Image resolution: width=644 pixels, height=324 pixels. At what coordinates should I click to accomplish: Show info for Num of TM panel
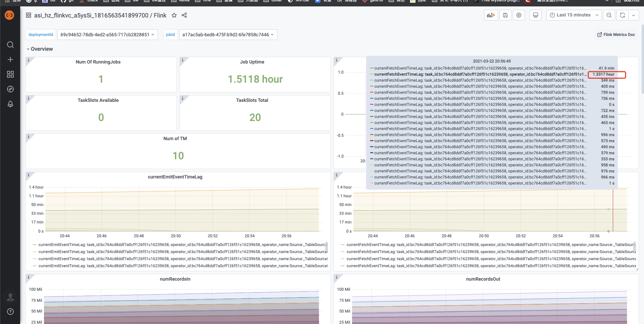(x=29, y=137)
